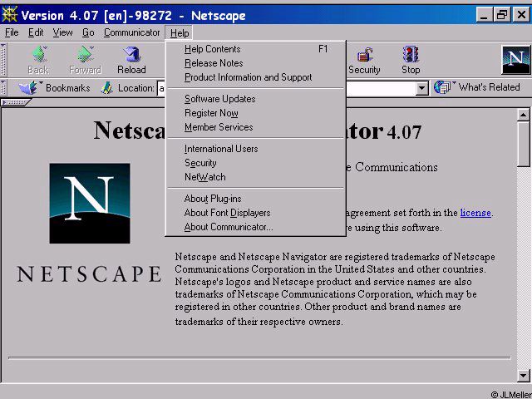The width and height of the screenshot is (532, 399).
Task: Click the vertical scrollbar up arrow
Action: click(x=523, y=115)
